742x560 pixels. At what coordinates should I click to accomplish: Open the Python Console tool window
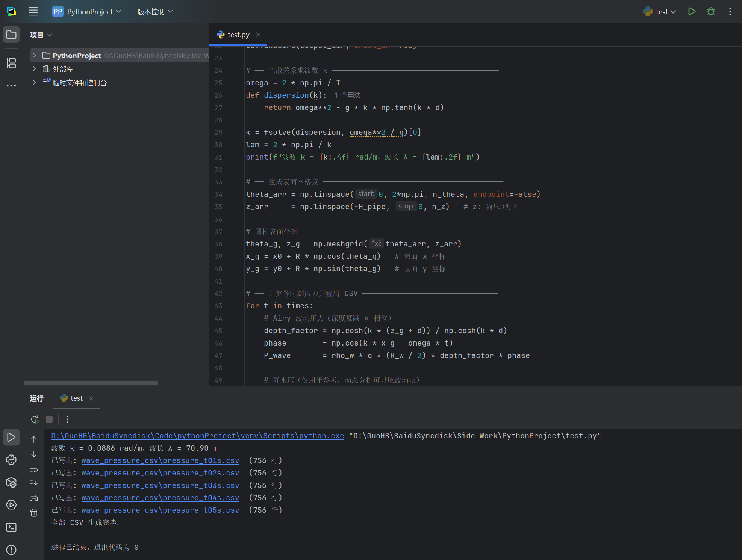[x=11, y=460]
